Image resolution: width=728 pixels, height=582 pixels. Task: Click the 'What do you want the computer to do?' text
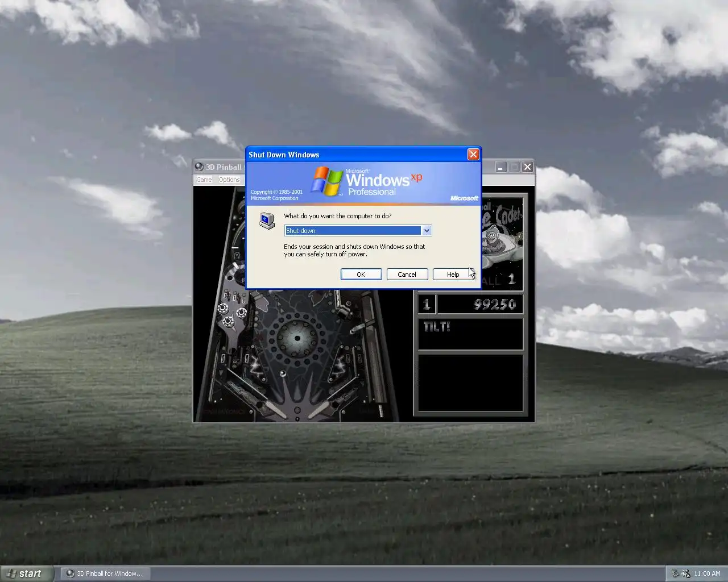[x=338, y=216]
